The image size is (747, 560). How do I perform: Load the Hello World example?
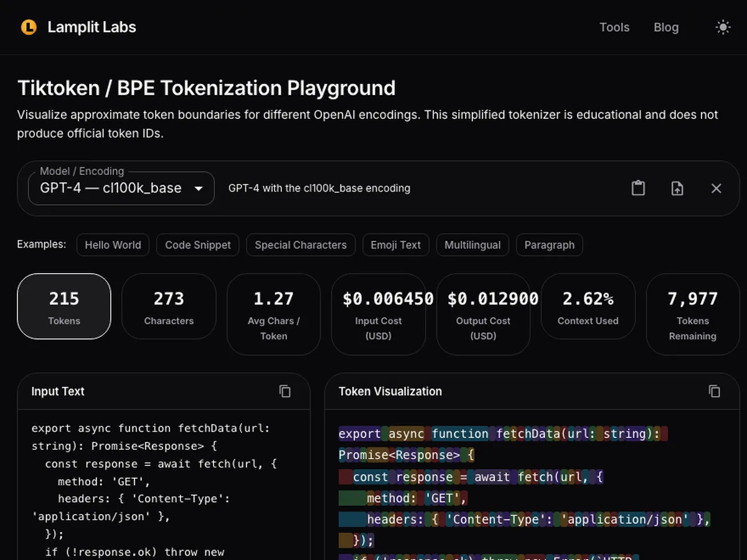(113, 245)
